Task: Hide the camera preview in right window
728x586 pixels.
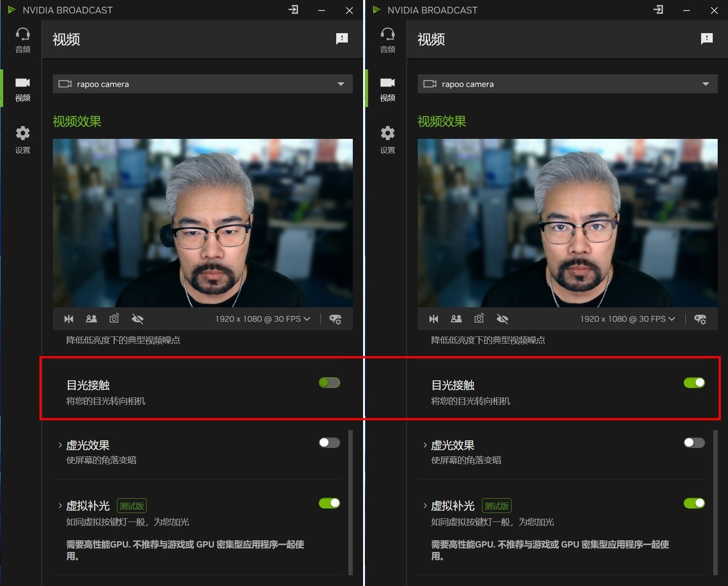Action: (503, 319)
